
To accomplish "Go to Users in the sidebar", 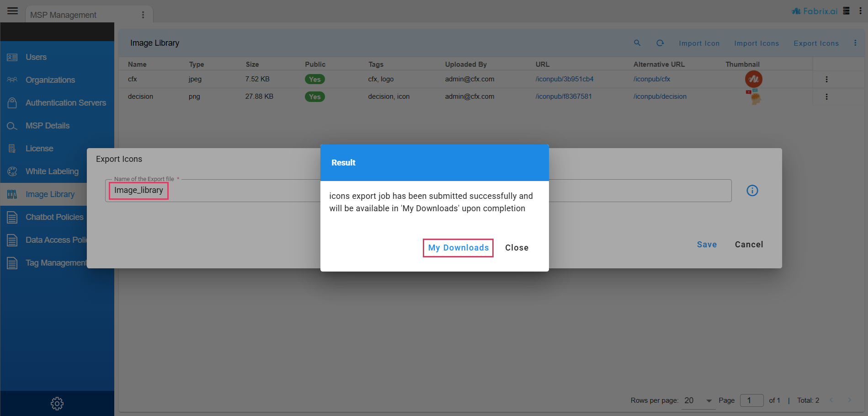I will click(36, 57).
